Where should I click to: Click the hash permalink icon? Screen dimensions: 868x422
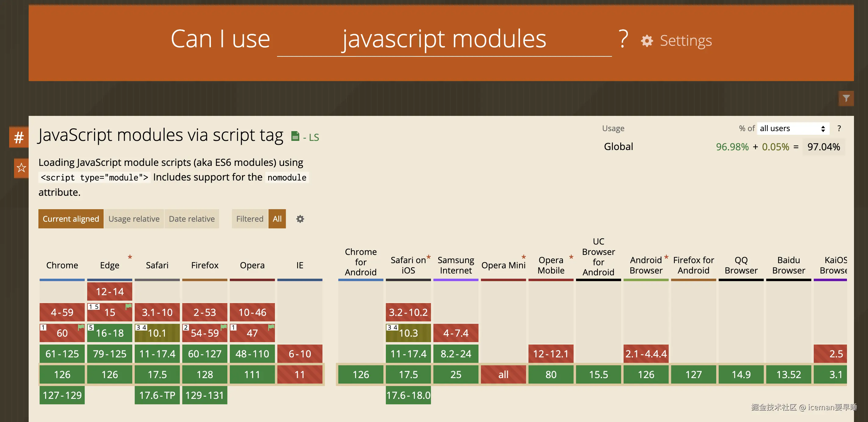[19, 137]
